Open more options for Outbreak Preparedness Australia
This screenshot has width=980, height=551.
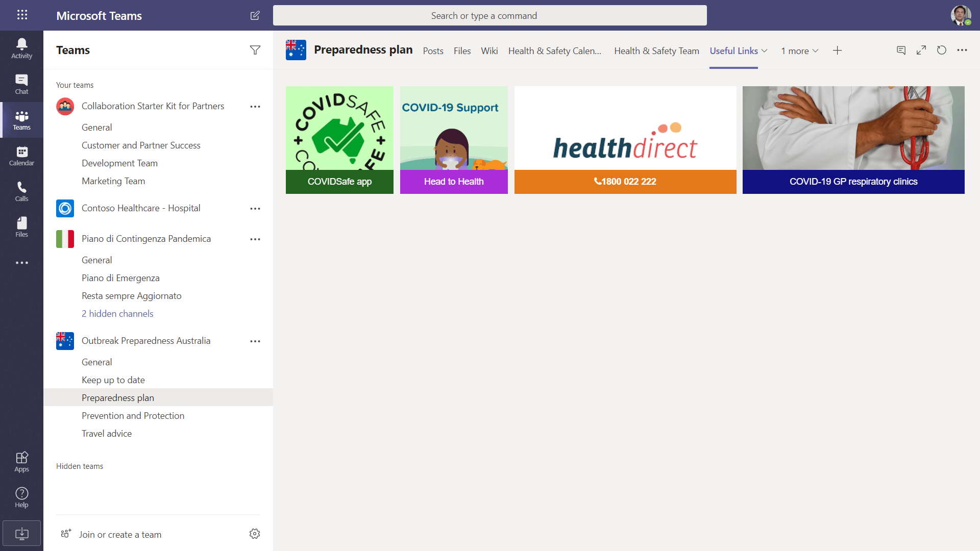pos(255,341)
